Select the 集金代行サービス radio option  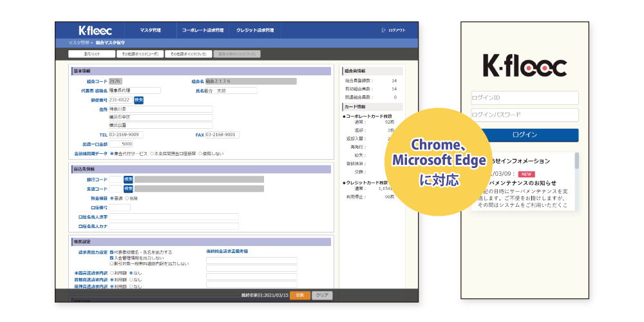tap(111, 154)
